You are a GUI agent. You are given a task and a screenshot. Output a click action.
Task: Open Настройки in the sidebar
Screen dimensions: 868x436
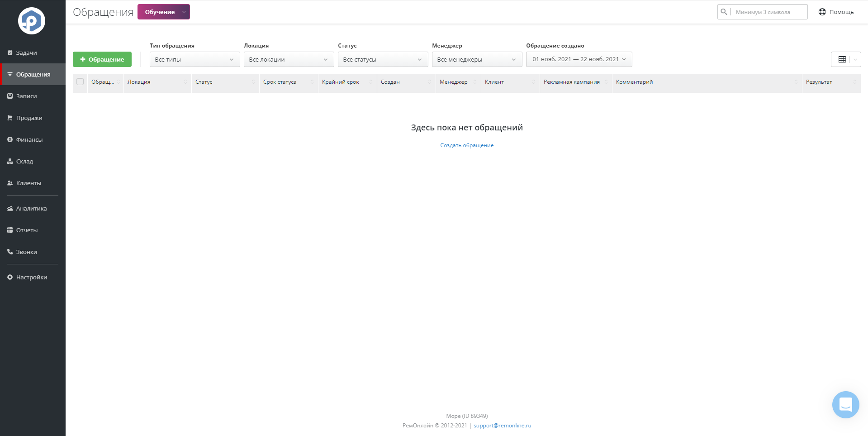coord(33,277)
